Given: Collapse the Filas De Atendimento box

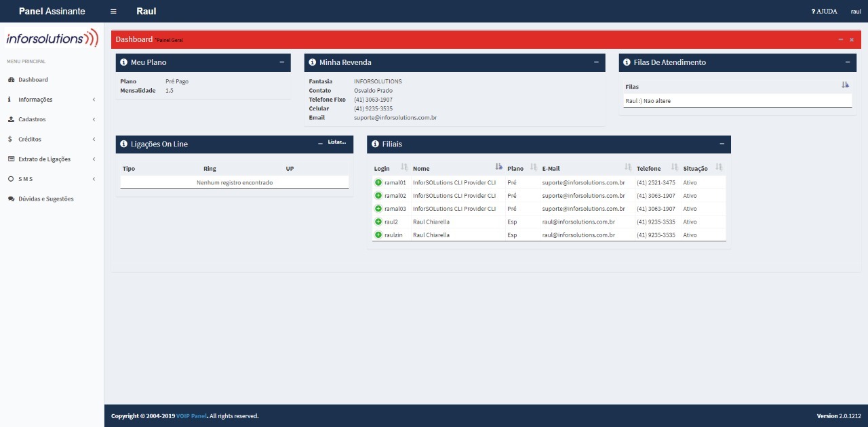Looking at the screenshot, I should pyautogui.click(x=848, y=62).
